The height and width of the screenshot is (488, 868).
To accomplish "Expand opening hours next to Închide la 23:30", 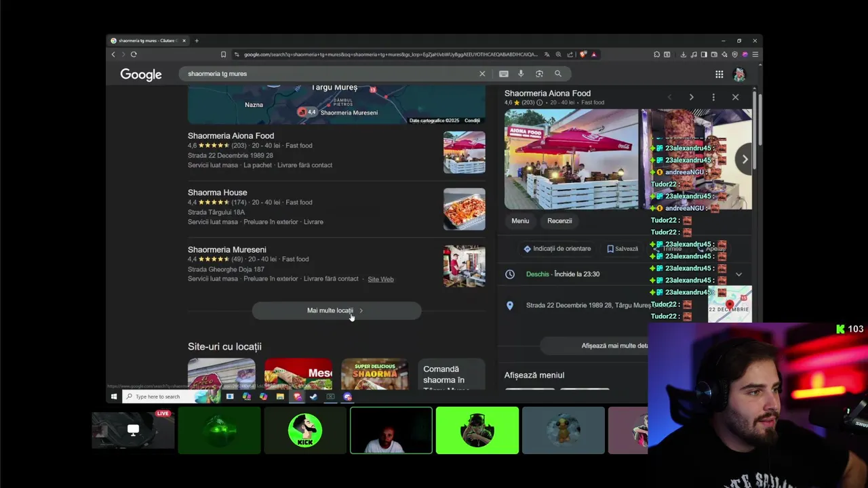I will pos(738,274).
